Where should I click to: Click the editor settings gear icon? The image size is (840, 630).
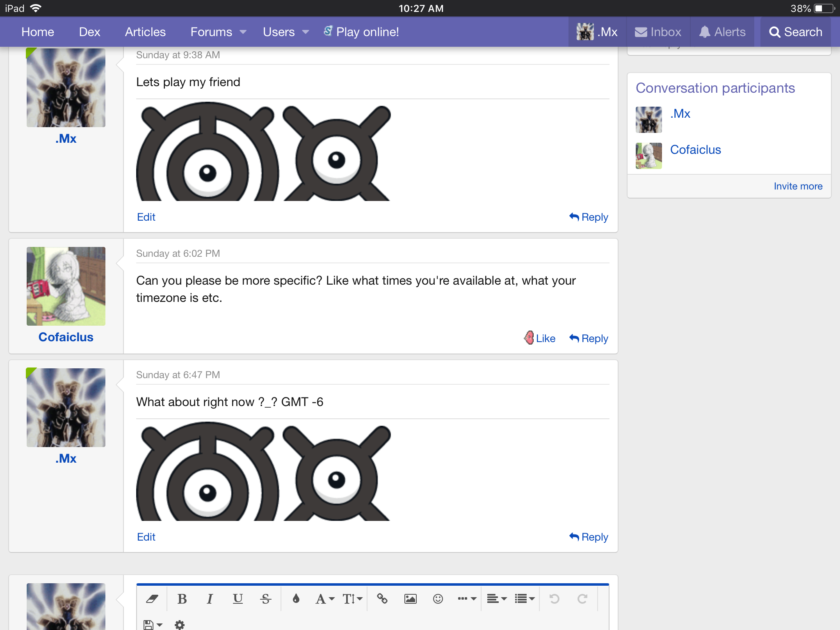[180, 625]
